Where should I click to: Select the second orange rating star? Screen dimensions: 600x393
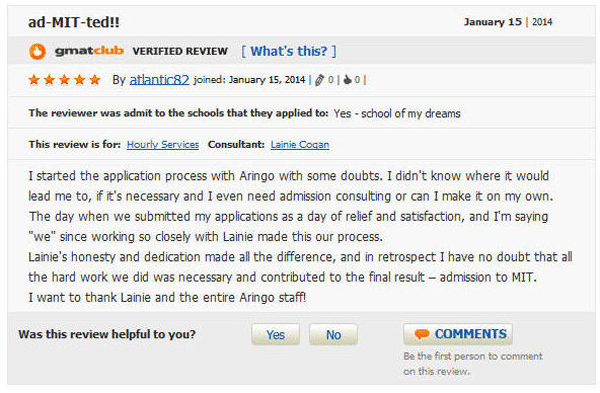click(x=49, y=80)
